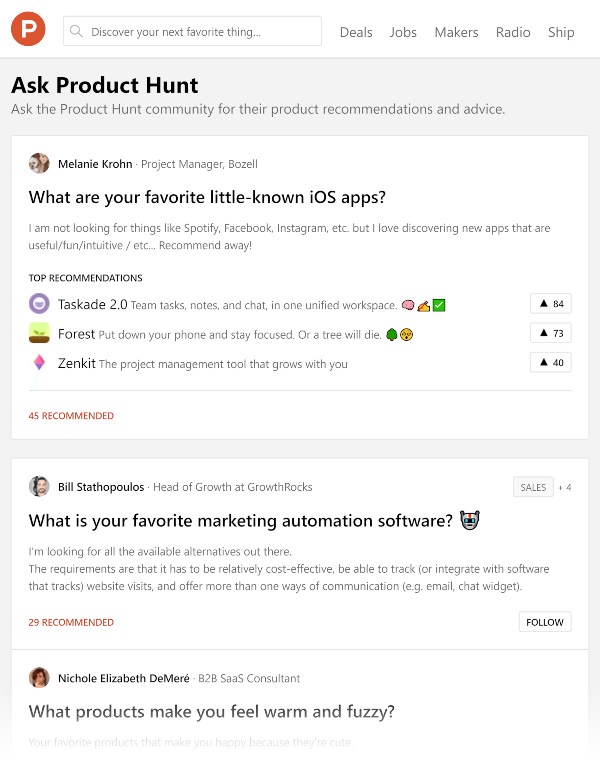Click Nichole Elizabeth DeMeré's avatar

pos(39,678)
